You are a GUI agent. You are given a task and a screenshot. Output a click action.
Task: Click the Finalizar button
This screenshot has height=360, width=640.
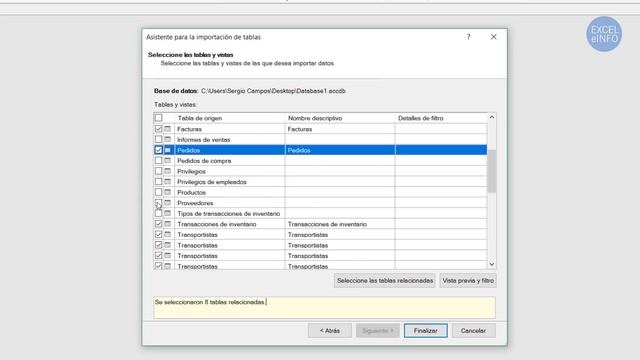click(x=426, y=331)
